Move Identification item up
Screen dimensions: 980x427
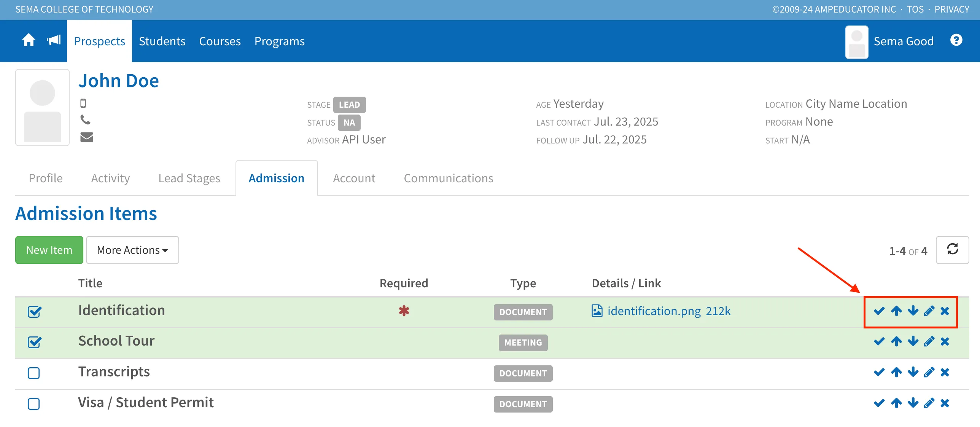[x=896, y=311]
